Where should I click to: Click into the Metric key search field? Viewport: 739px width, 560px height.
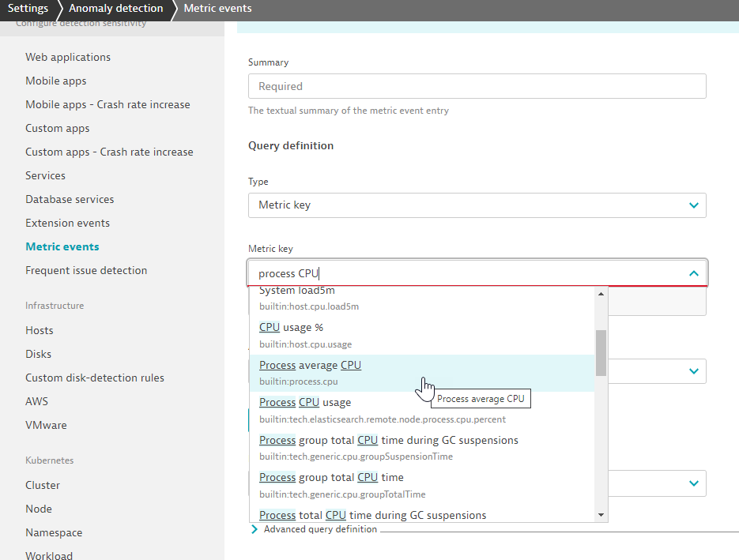coord(466,273)
